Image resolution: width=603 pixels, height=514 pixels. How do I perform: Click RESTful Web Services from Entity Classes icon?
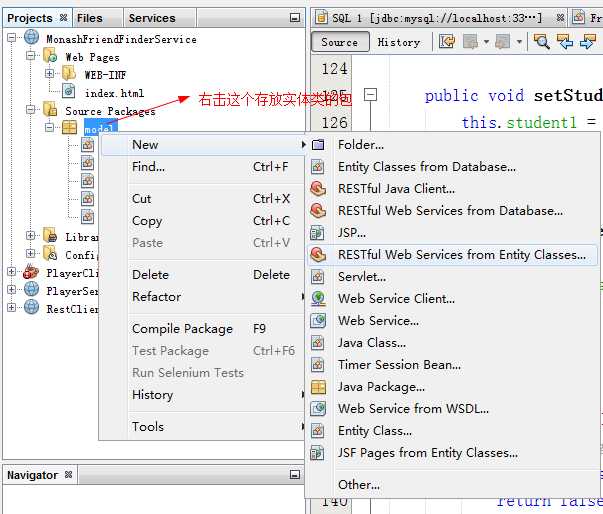click(x=318, y=255)
